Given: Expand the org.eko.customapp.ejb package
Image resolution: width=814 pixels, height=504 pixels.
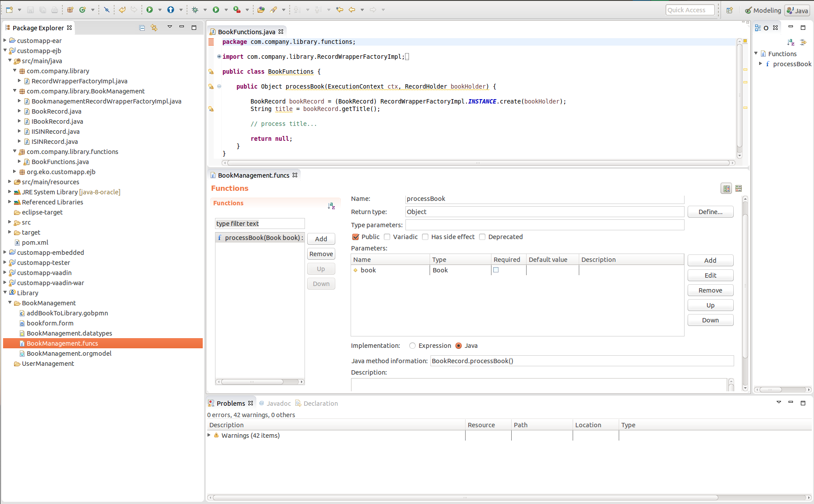Looking at the screenshot, I should click(14, 172).
